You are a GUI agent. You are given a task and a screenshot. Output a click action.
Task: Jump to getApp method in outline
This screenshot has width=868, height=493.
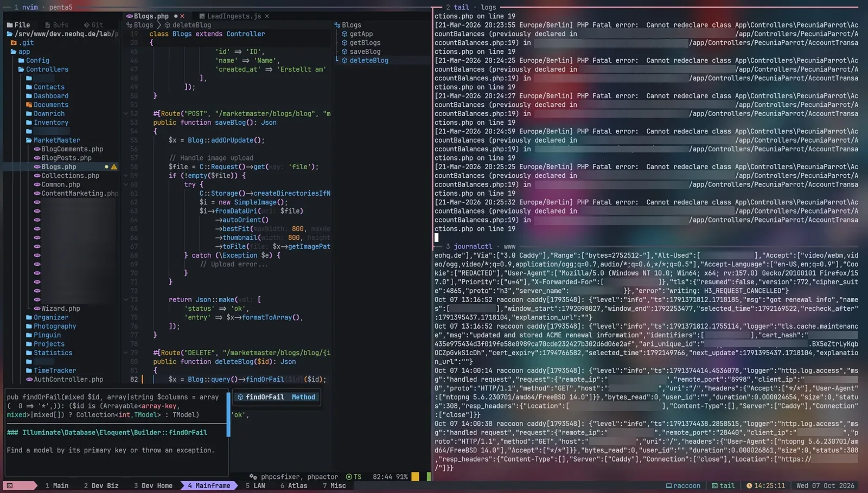358,34
